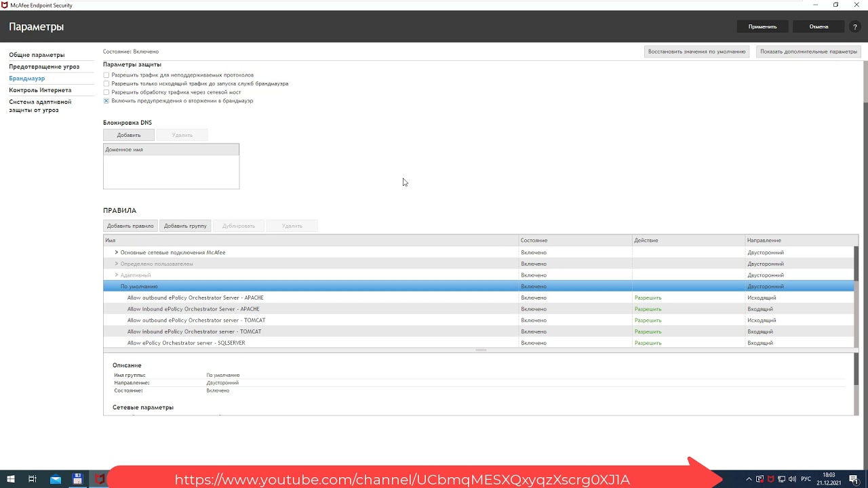Viewport: 868px width, 488px height.
Task: Open the help question mark button
Action: pos(855,26)
